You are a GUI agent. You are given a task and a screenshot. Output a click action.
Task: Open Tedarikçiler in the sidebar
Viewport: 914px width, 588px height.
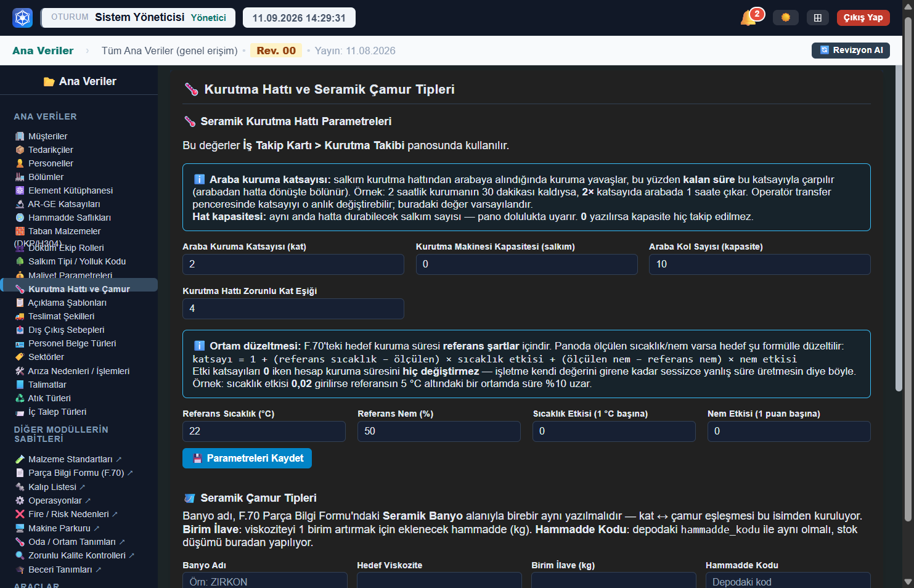tap(51, 150)
